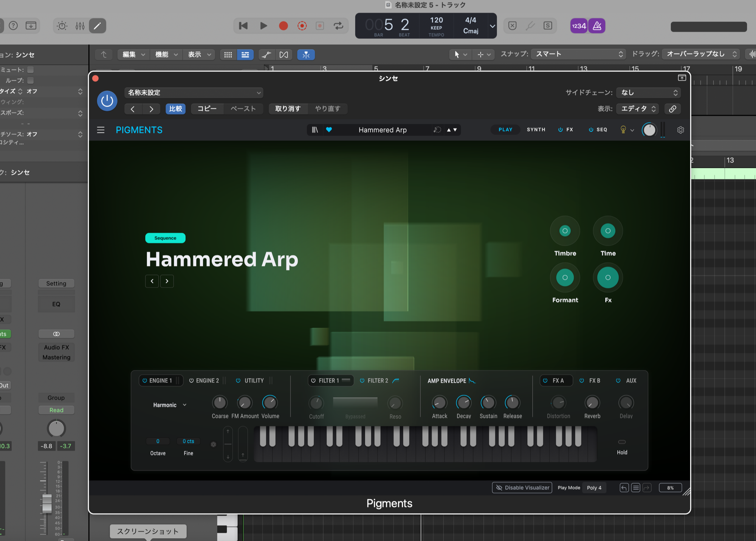Toggle plugin bypass power button
This screenshot has width=756, height=541.
click(107, 101)
